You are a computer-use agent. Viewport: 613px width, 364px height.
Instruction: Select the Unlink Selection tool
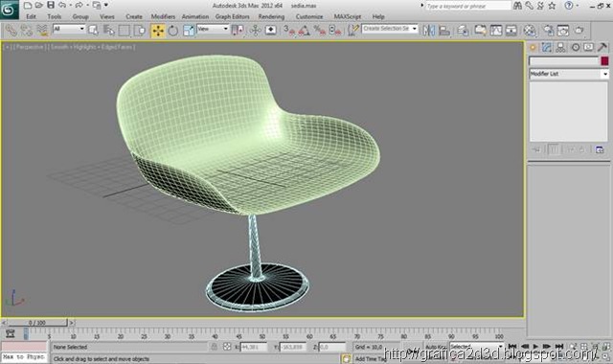click(27, 30)
